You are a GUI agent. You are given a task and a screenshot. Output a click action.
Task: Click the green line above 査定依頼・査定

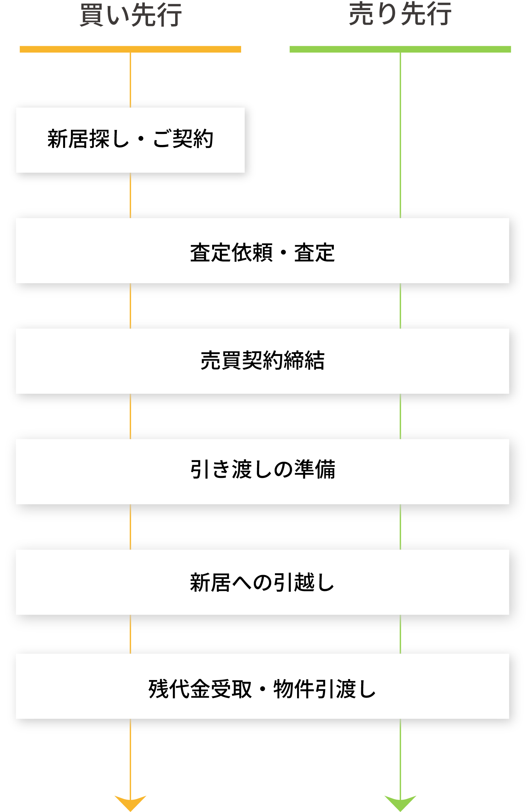[401, 136]
